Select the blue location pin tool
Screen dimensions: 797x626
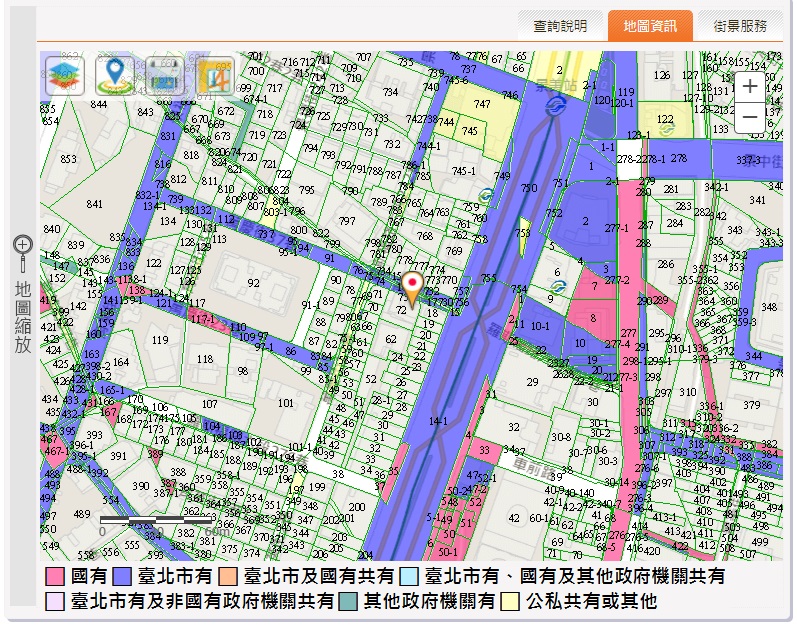[114, 76]
